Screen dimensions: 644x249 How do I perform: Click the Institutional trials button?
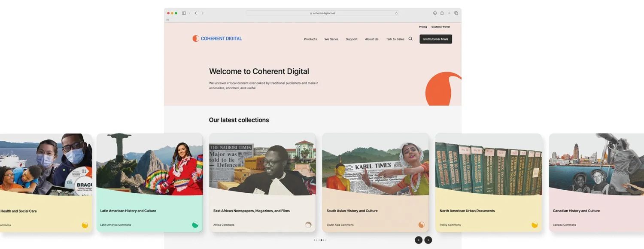click(x=436, y=39)
